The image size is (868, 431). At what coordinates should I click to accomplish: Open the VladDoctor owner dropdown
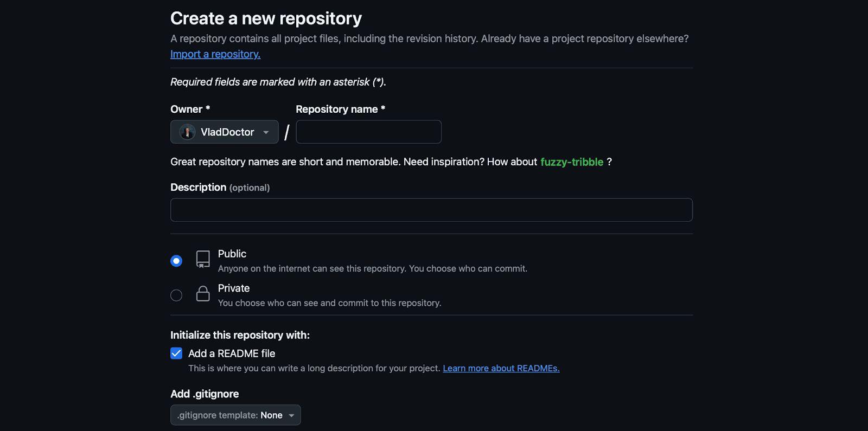pos(225,132)
